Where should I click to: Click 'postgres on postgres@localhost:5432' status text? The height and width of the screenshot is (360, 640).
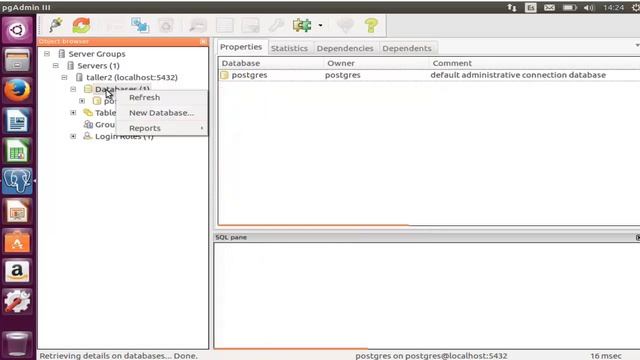coord(431,356)
